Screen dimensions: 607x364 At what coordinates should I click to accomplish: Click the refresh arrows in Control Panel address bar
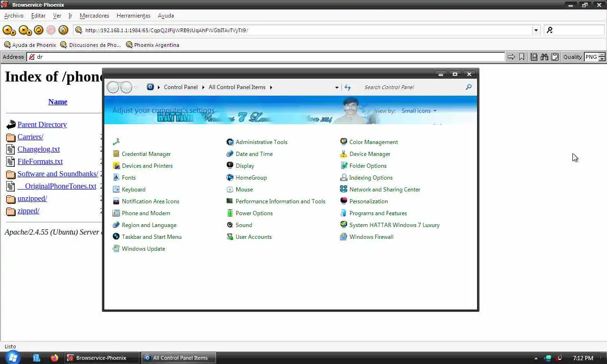coord(348,87)
